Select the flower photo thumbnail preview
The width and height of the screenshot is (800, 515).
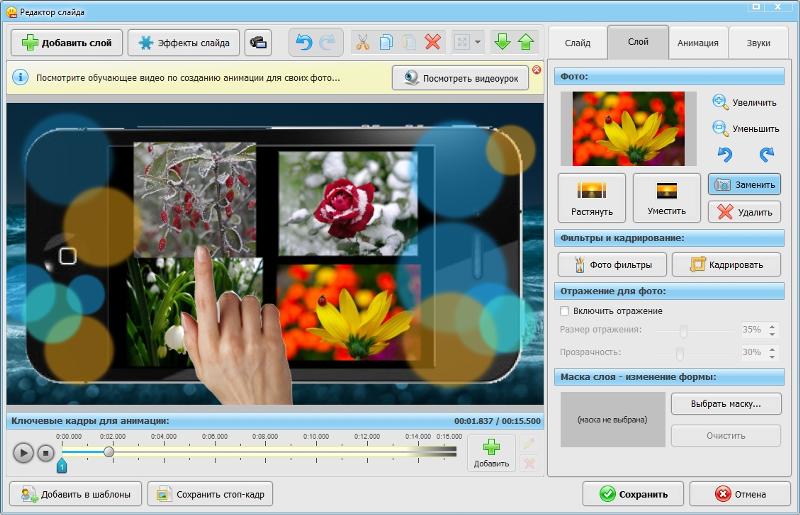pos(629,128)
